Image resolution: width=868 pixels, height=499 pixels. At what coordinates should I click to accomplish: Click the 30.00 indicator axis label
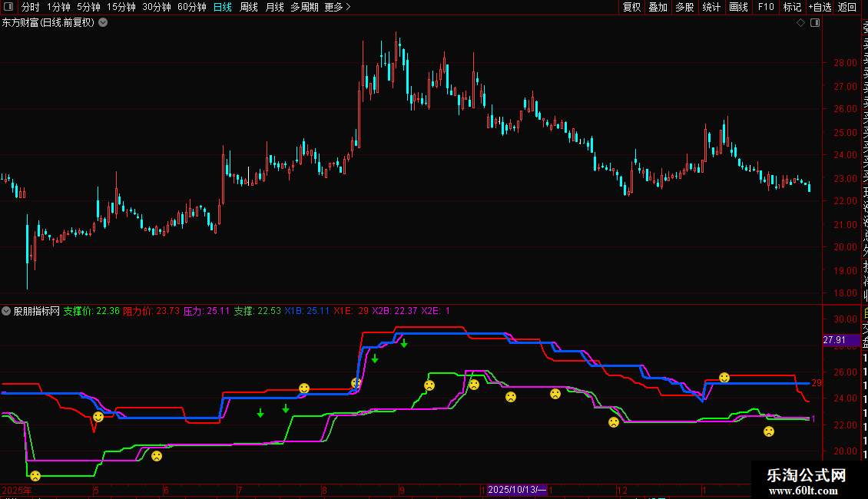click(x=845, y=319)
